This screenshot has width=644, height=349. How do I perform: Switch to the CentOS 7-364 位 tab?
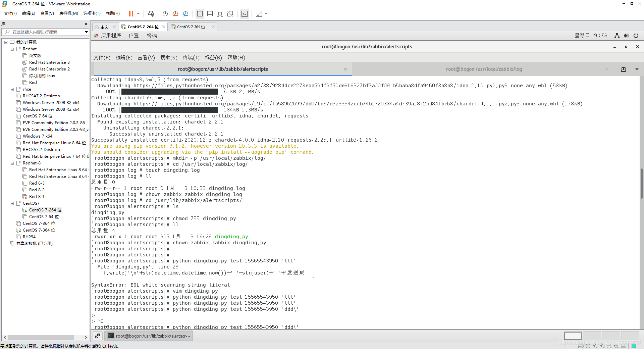(191, 27)
